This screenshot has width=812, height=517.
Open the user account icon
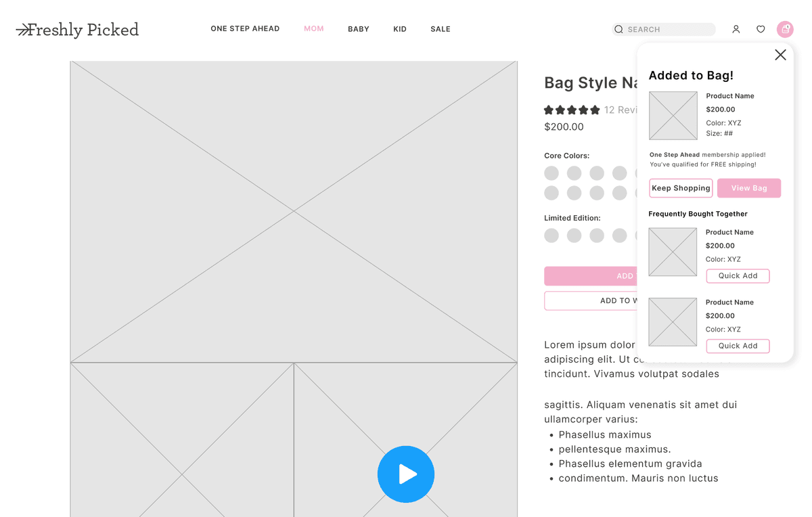[x=736, y=29]
